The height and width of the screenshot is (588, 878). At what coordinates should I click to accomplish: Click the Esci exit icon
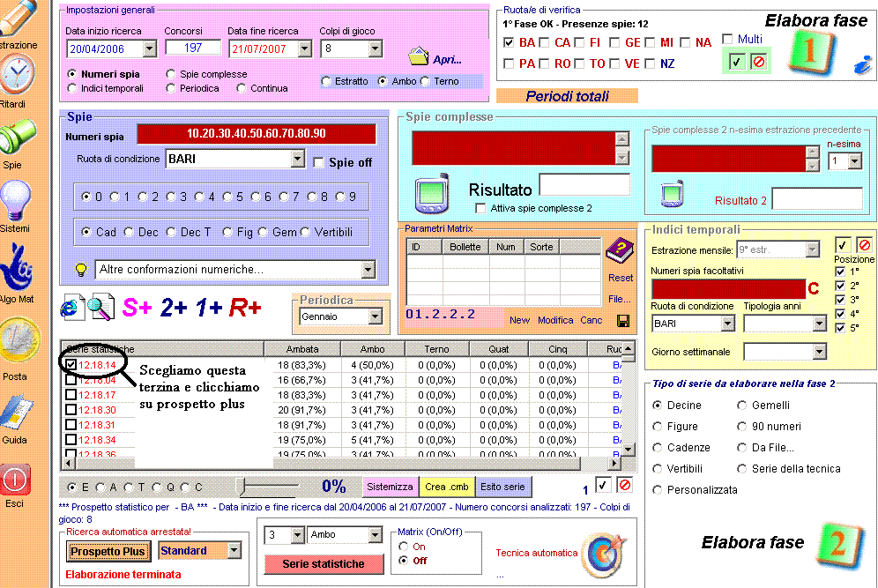[x=15, y=480]
